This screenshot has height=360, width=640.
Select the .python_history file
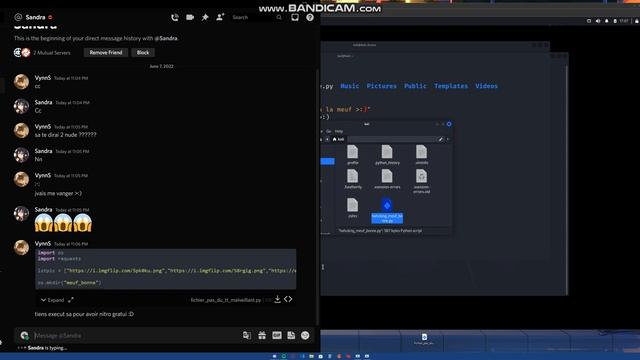coord(387,155)
